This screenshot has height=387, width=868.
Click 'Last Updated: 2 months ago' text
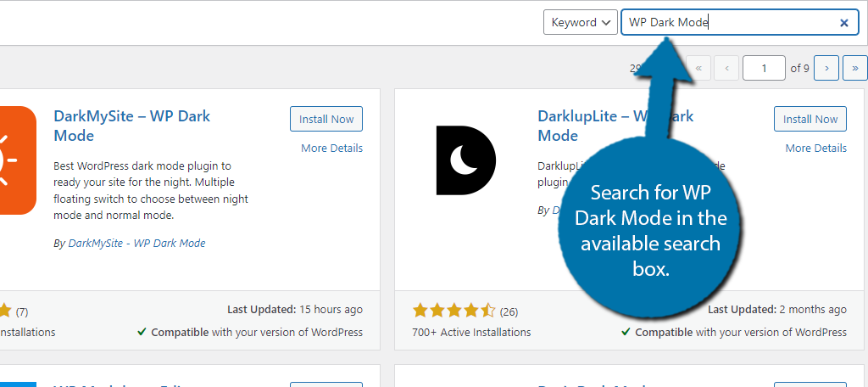[777, 310]
